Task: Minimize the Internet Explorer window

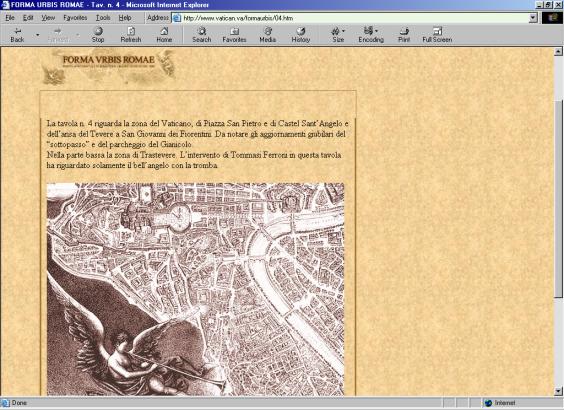Action: pyautogui.click(x=540, y=5)
